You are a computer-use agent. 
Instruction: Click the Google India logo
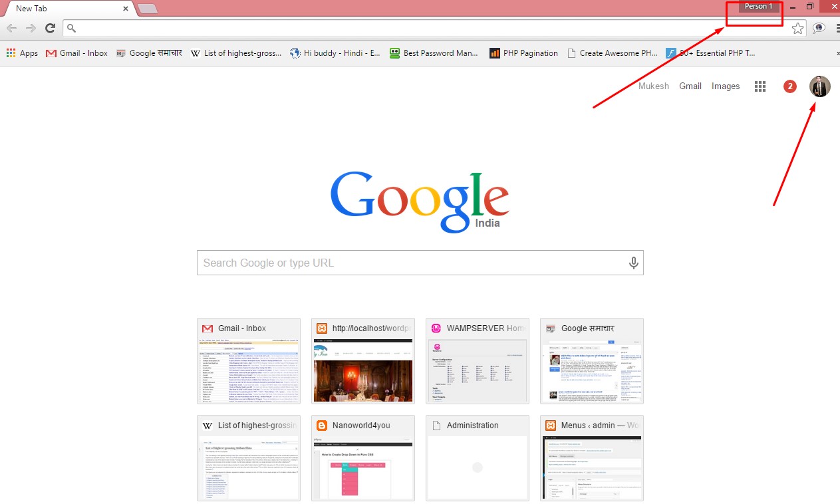420,201
